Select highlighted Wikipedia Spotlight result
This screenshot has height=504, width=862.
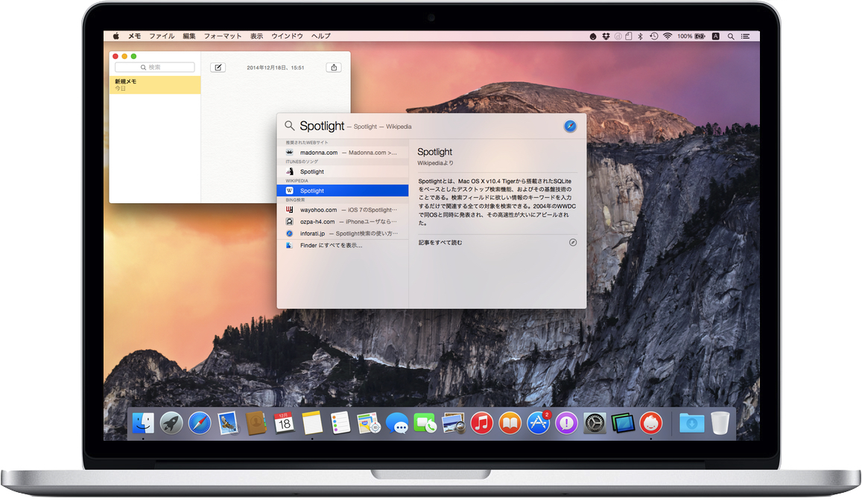click(343, 191)
